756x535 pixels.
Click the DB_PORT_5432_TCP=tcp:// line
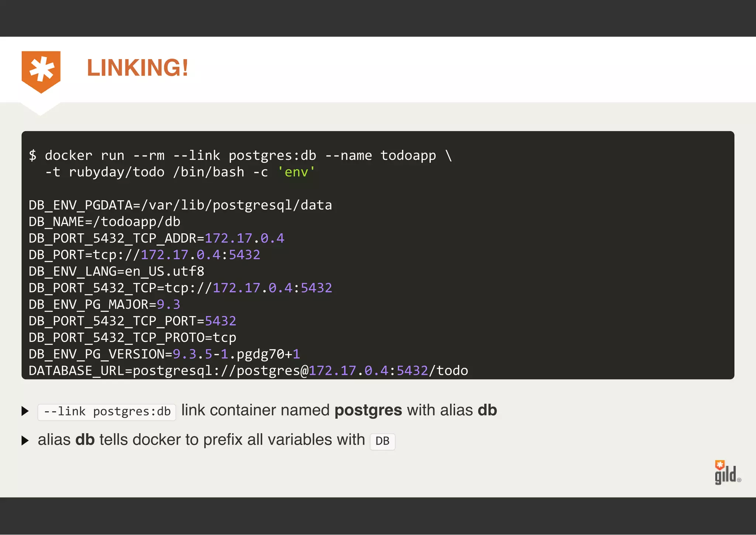[181, 288]
